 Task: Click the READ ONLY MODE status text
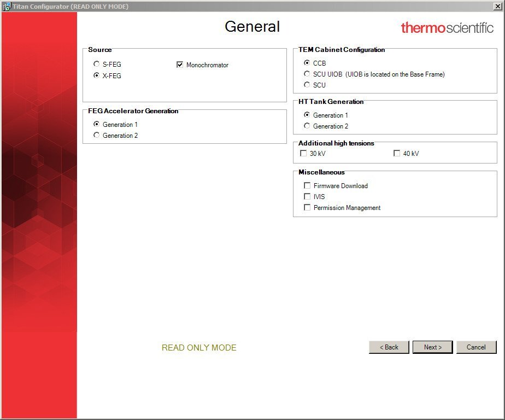point(199,347)
